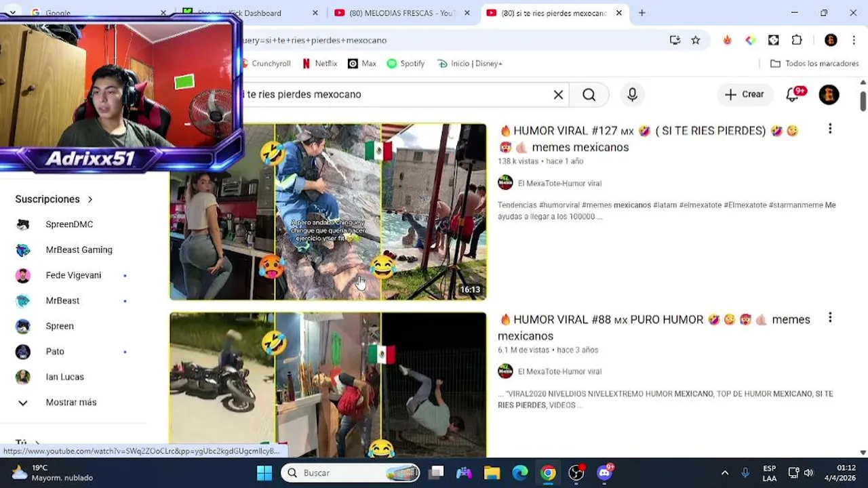The height and width of the screenshot is (488, 868).
Task: Open the game controller app in taskbar
Action: coord(464,472)
